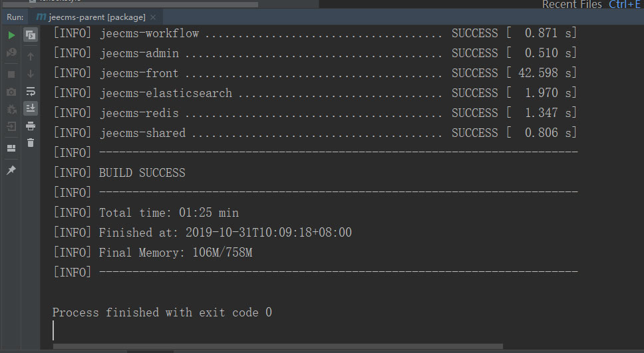644x353 pixels.
Task: Click the down arrow stack trace icon
Action: tap(31, 74)
